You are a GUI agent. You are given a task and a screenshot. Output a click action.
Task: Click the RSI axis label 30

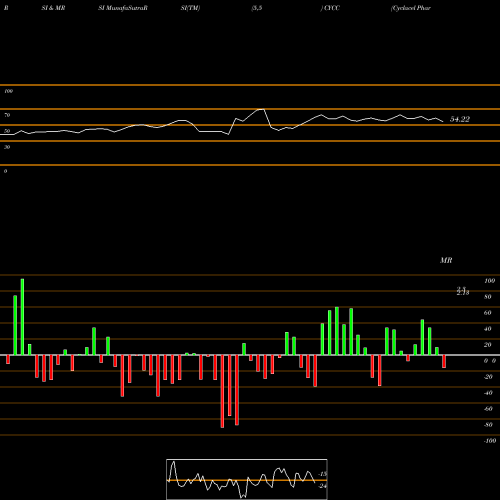point(7,147)
